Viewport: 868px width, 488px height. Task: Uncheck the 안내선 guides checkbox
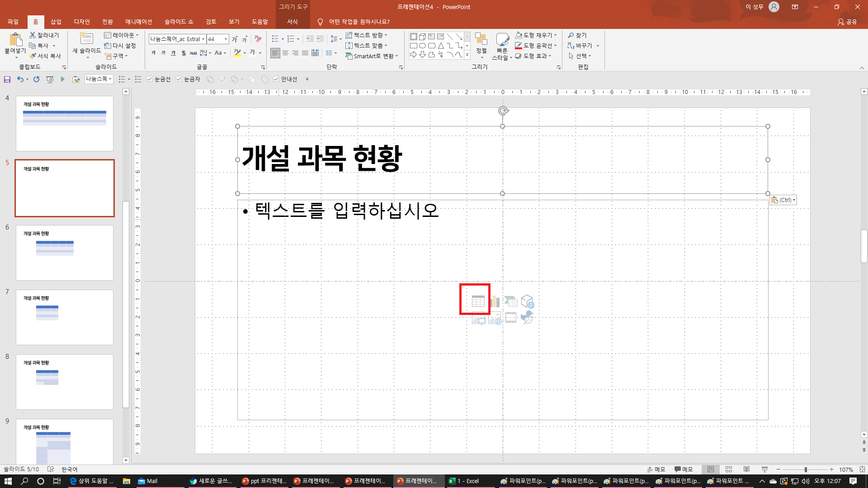point(276,80)
